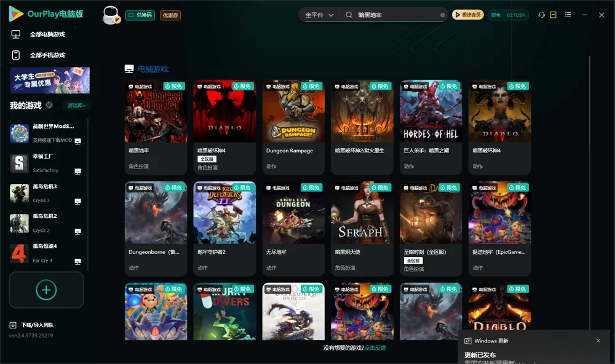Open the user avatar profile
This screenshot has height=364, width=615.
111,15
